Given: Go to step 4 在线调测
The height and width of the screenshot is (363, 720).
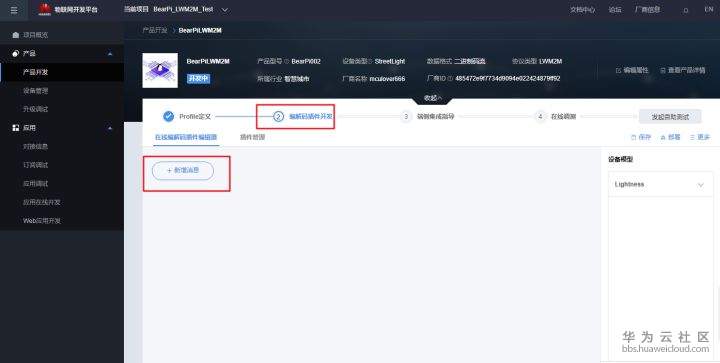Looking at the screenshot, I should coord(556,117).
